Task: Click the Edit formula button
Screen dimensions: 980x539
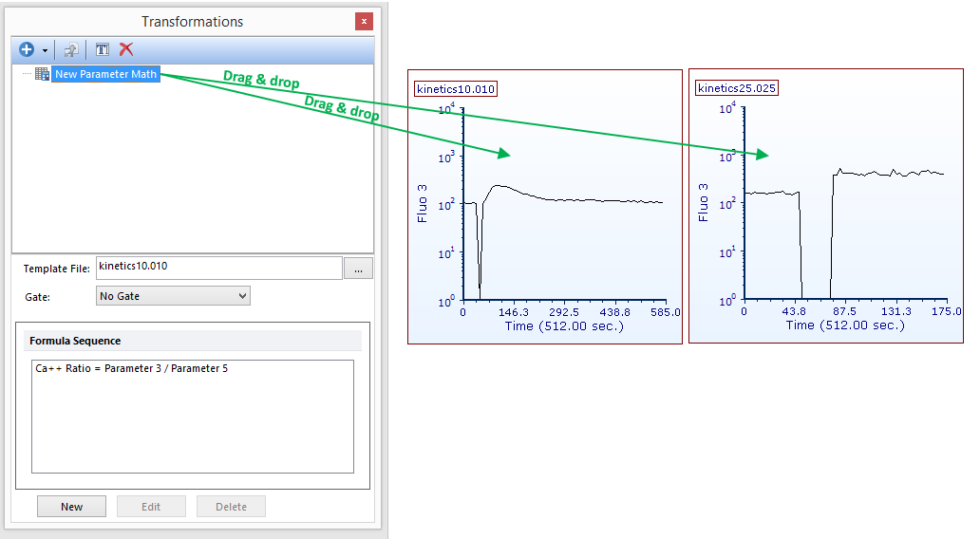Action: tap(151, 507)
